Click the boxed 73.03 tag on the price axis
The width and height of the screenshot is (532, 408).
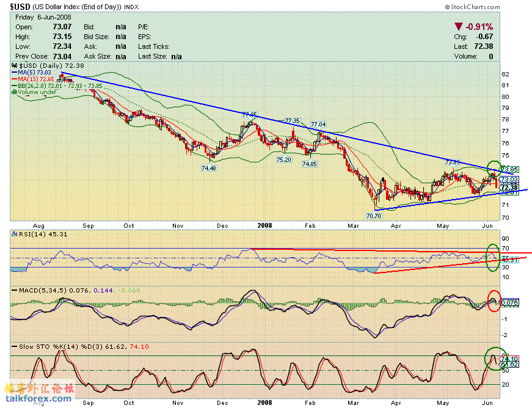pyautogui.click(x=509, y=180)
